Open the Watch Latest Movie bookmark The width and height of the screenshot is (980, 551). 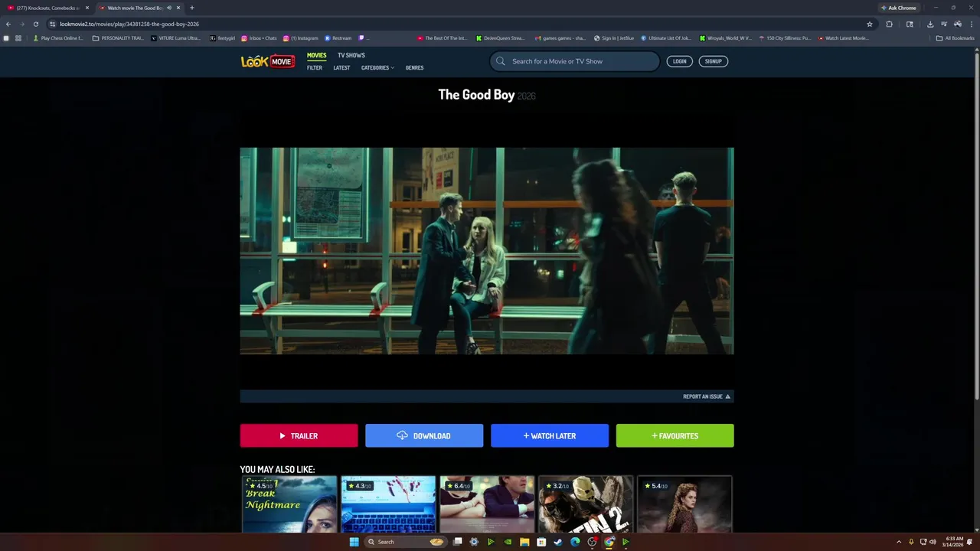pos(843,37)
